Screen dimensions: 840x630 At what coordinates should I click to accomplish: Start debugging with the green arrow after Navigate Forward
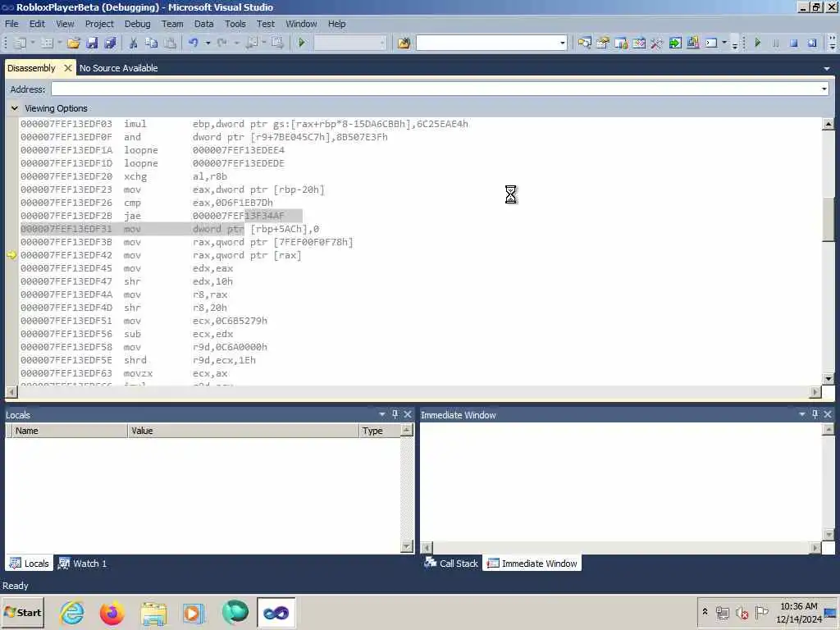(302, 43)
